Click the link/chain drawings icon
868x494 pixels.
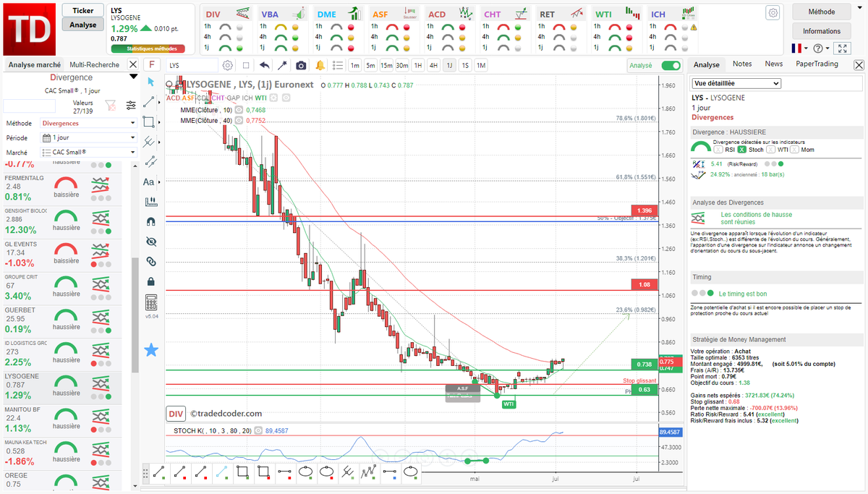(x=150, y=261)
